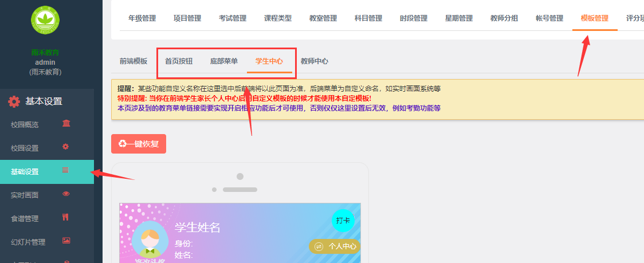Open the 年级管理 tab
The width and height of the screenshot is (644, 263).
[142, 18]
